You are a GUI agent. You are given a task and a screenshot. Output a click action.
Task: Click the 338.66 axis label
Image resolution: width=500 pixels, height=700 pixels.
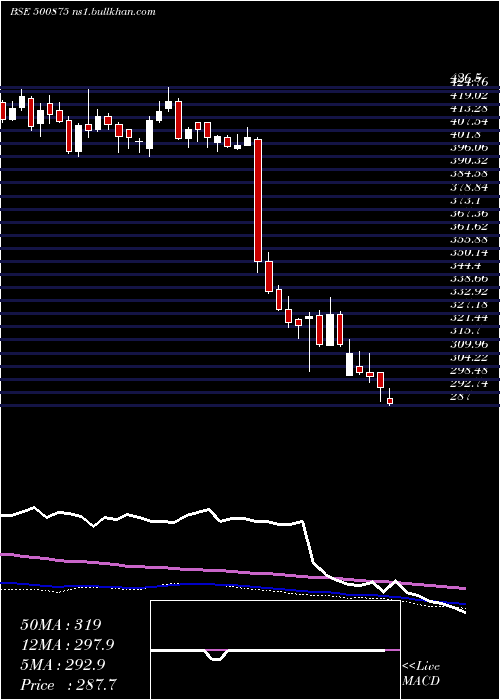coord(470,278)
